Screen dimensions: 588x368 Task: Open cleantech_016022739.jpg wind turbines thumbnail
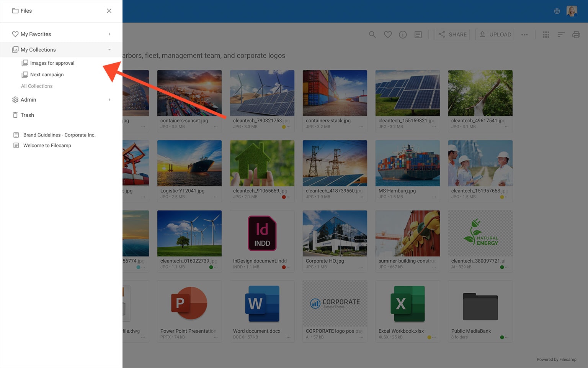click(189, 233)
